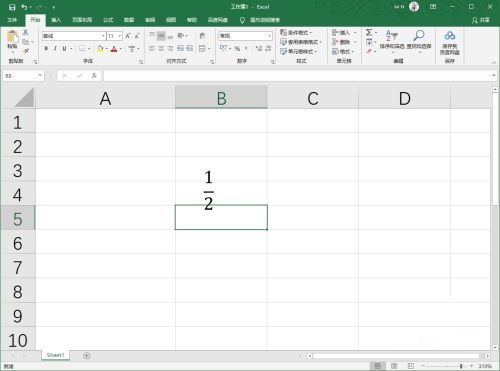Increase font size with the larger A icon
This screenshot has width=500, height=371.
(128, 36)
